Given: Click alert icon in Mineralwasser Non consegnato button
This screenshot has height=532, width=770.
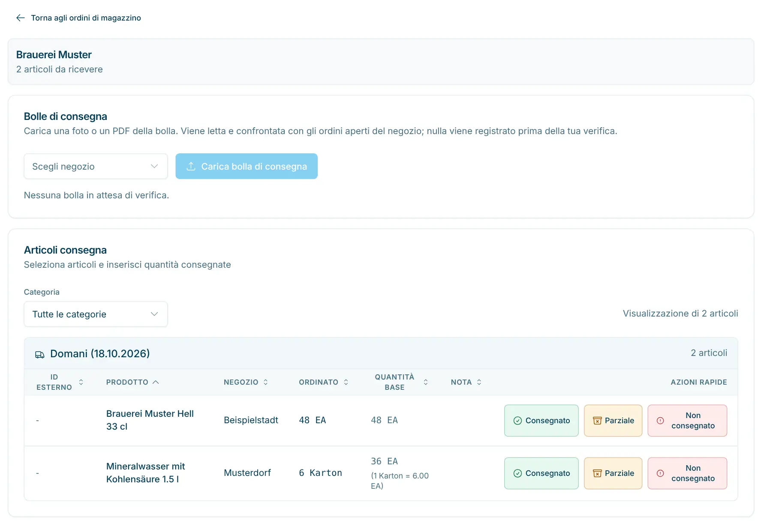Looking at the screenshot, I should coord(660,473).
